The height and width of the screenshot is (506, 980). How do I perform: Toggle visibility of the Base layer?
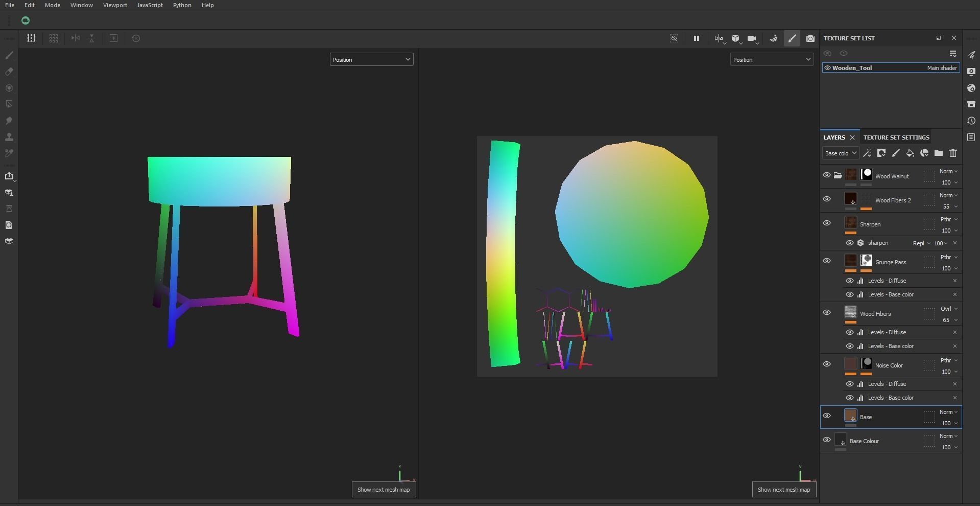tap(827, 416)
